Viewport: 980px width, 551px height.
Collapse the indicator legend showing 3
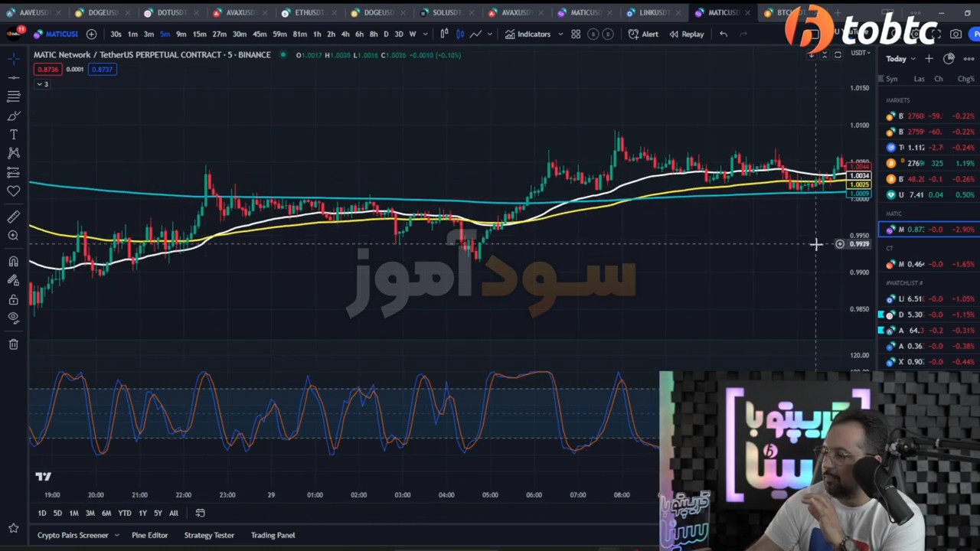pyautogui.click(x=43, y=84)
